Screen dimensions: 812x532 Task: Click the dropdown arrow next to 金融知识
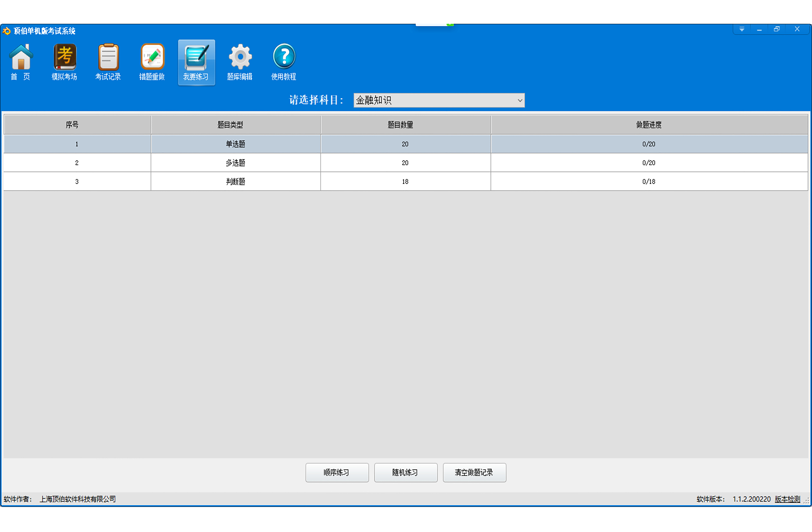point(520,100)
